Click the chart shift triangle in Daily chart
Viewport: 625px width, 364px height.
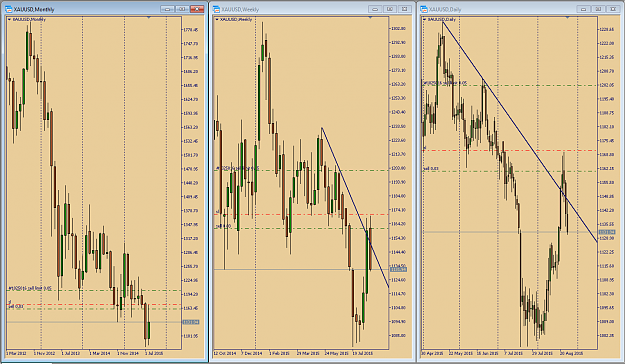(567, 18)
